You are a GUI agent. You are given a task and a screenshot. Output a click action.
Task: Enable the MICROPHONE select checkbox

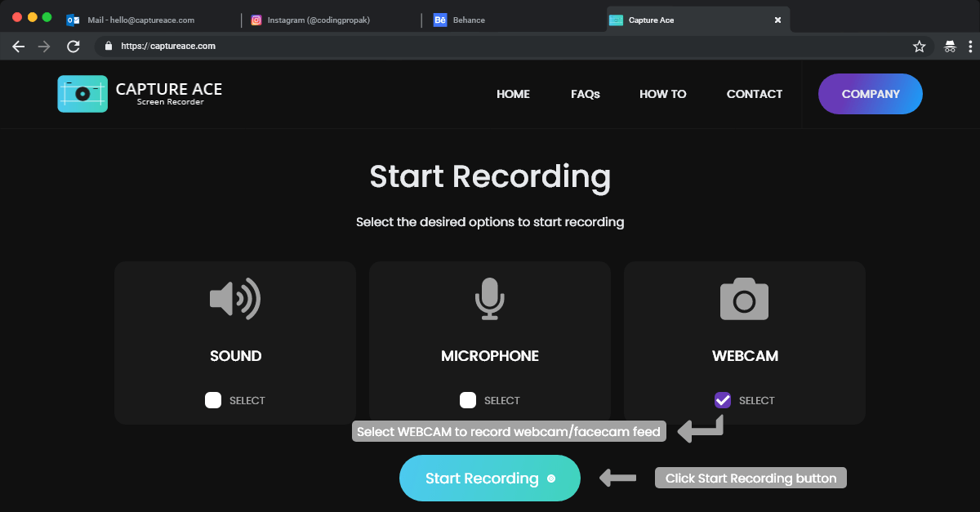click(468, 400)
